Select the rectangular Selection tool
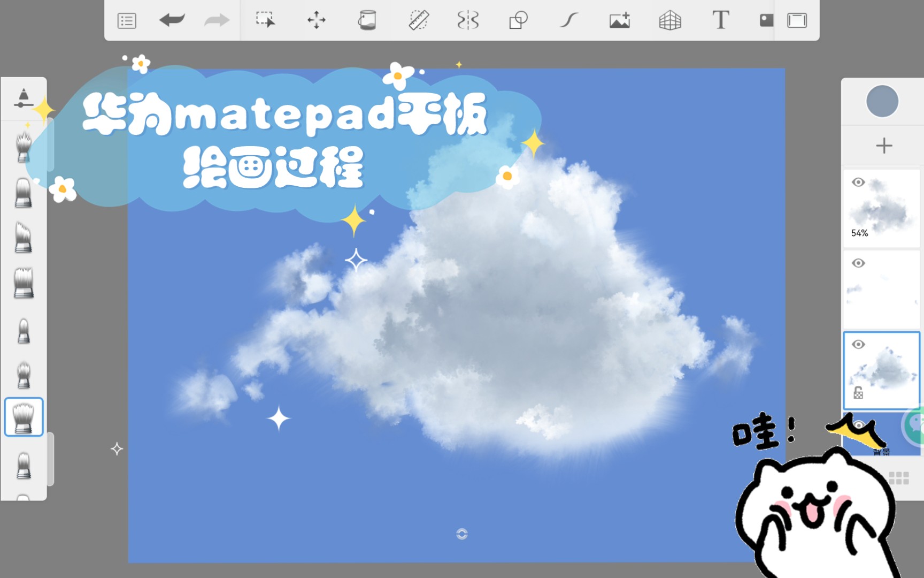The image size is (924, 578). click(265, 20)
